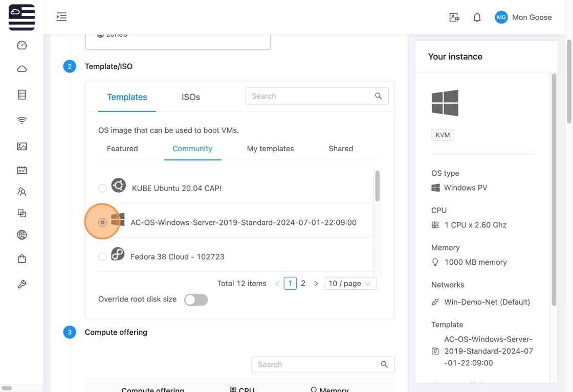Screen dimensions: 573x392
Task: Toggle the Override root disk size switch
Action: [196, 300]
